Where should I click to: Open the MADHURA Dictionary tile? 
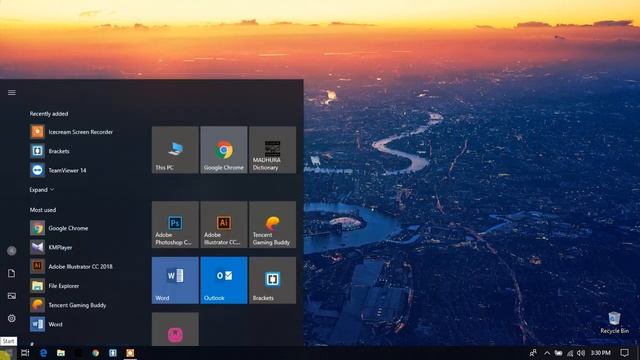[x=273, y=150]
